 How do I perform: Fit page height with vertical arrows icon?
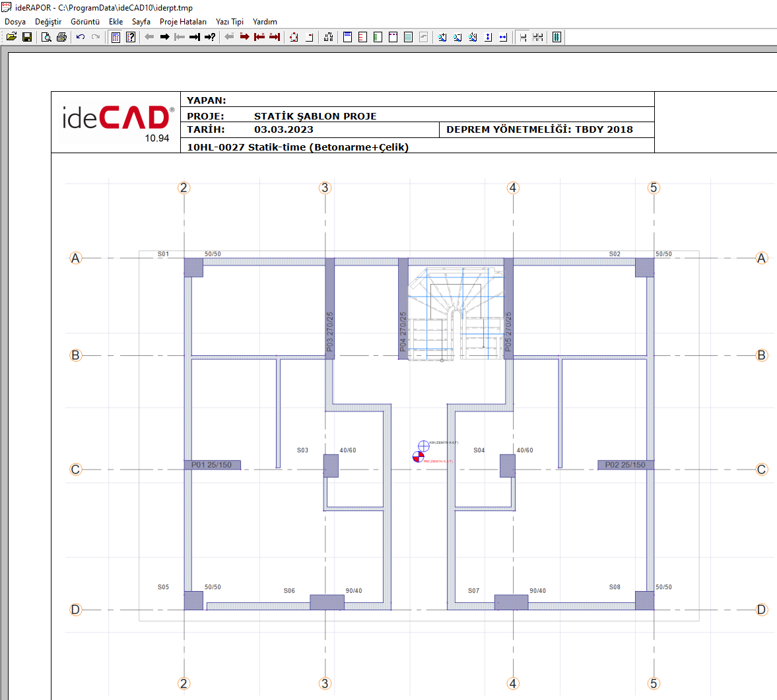pos(488,37)
